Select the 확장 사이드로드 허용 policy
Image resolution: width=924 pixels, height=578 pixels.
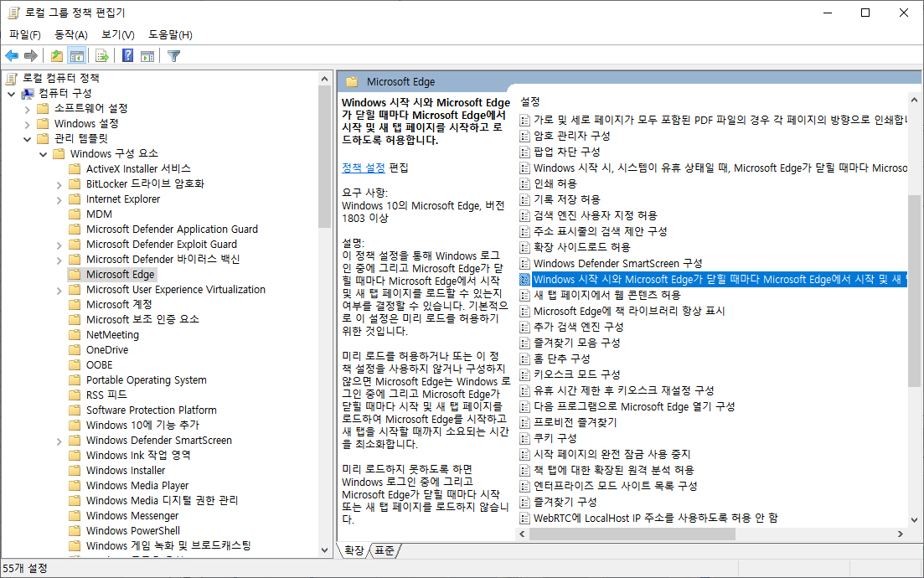(581, 247)
